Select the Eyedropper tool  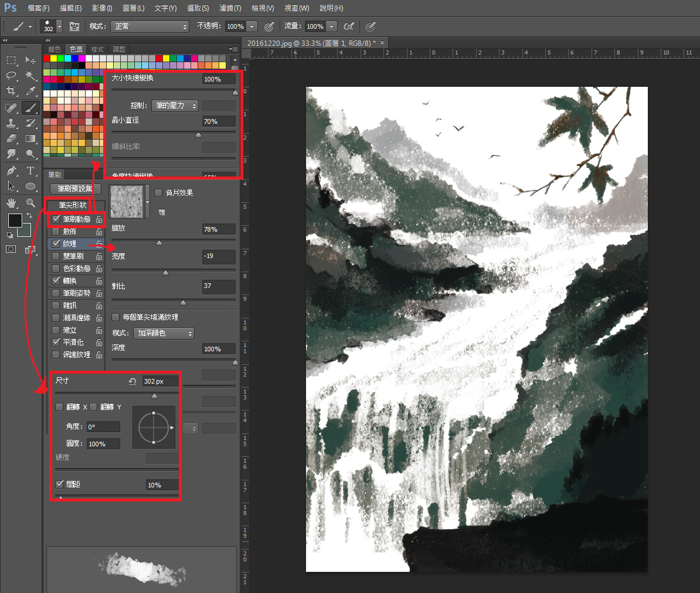[30, 91]
